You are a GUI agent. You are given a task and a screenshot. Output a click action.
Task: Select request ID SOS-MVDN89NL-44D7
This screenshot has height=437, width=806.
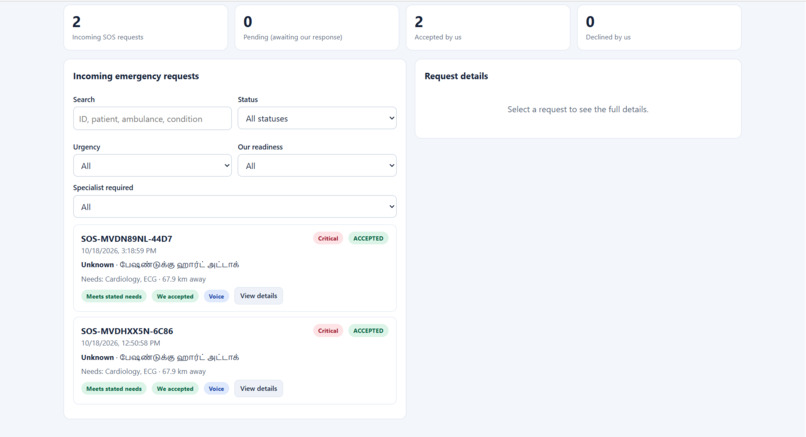tap(126, 239)
